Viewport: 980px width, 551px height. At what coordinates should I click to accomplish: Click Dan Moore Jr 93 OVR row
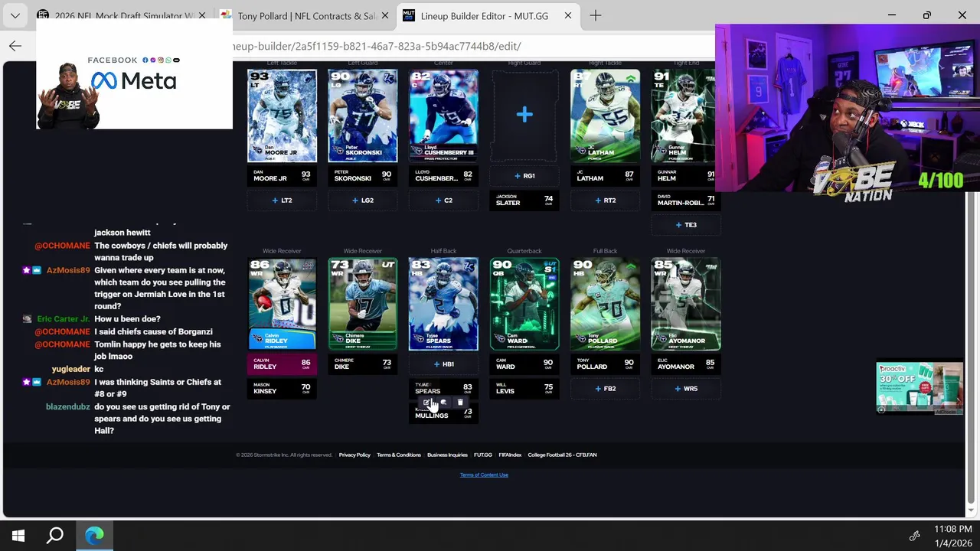coord(282,176)
